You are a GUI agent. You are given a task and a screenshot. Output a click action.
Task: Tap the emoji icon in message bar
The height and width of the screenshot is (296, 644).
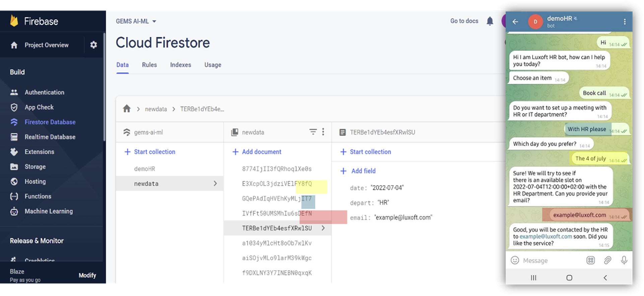point(515,260)
